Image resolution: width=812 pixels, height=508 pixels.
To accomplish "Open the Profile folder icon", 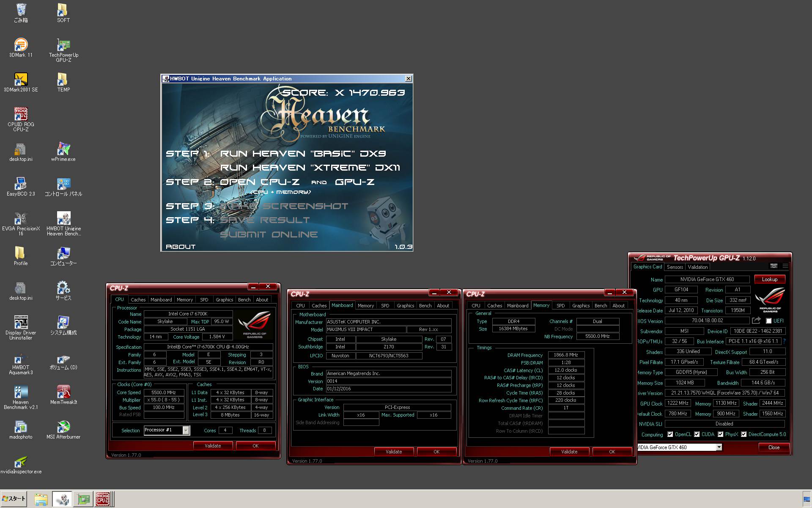I will click(x=21, y=256).
